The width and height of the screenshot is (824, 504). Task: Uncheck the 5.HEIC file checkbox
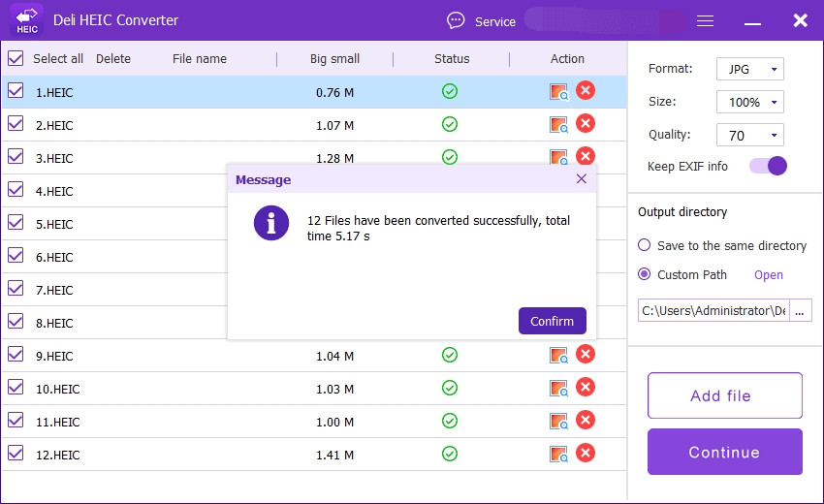(x=16, y=223)
